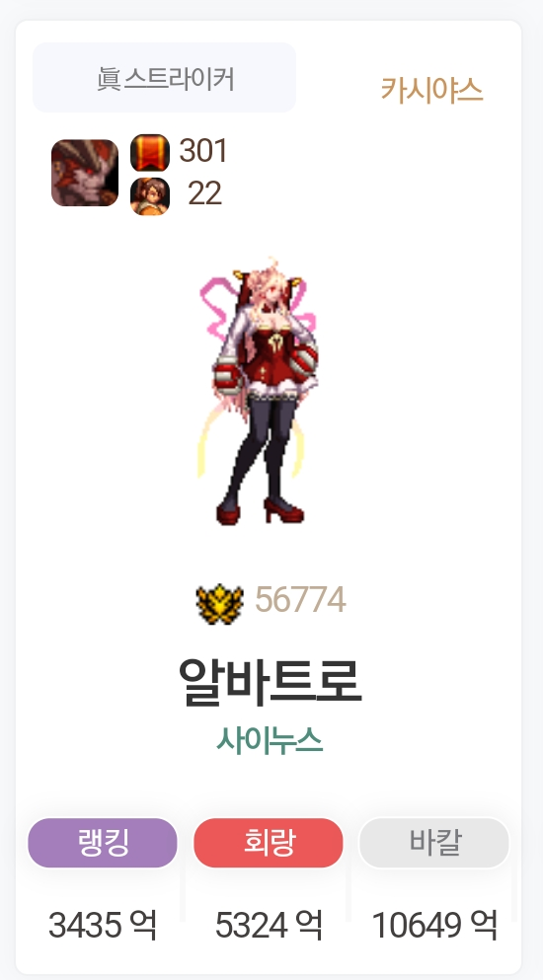Click the number 301 next to banner
The height and width of the screenshot is (980, 543).
coord(203,151)
